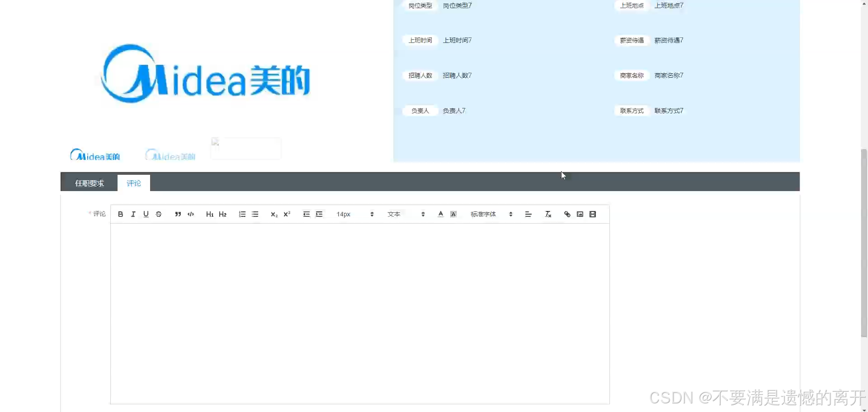Toggle strikethrough formatting

pyautogui.click(x=159, y=214)
